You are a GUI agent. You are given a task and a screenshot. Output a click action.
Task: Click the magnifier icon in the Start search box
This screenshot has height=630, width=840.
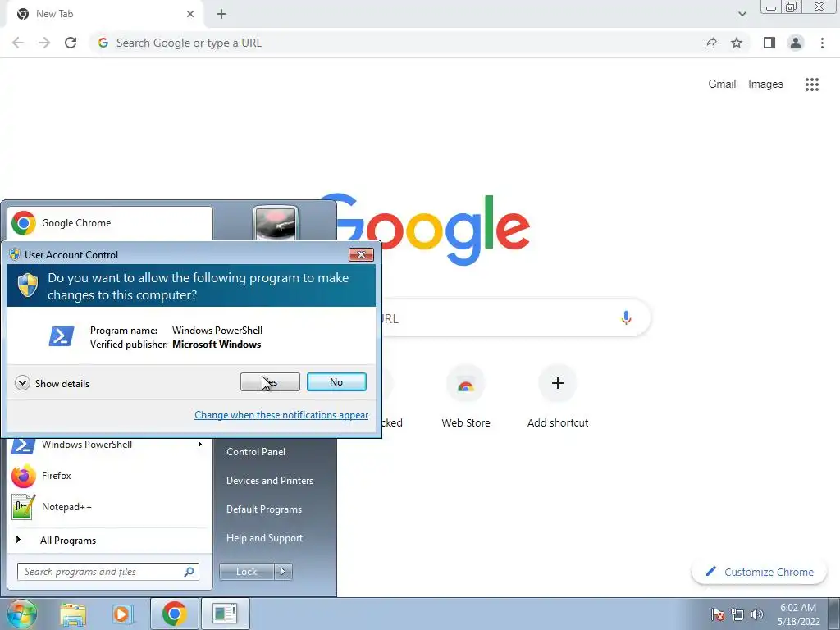pos(189,572)
